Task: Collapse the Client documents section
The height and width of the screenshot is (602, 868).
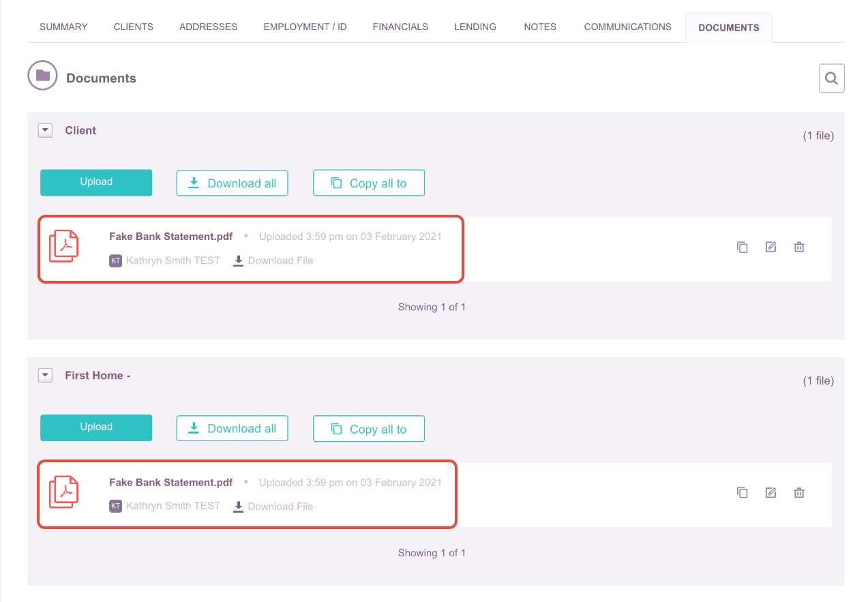Action: click(x=45, y=130)
